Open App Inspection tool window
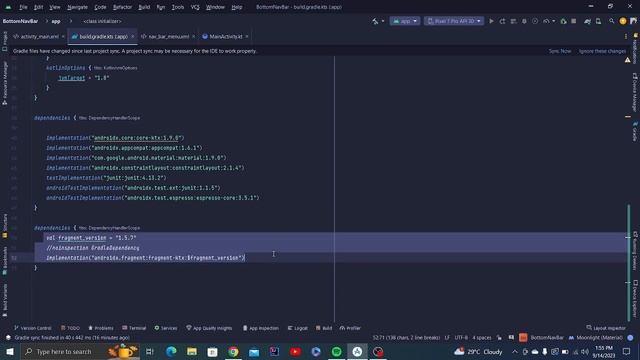This screenshot has width=640, height=360. point(260,328)
